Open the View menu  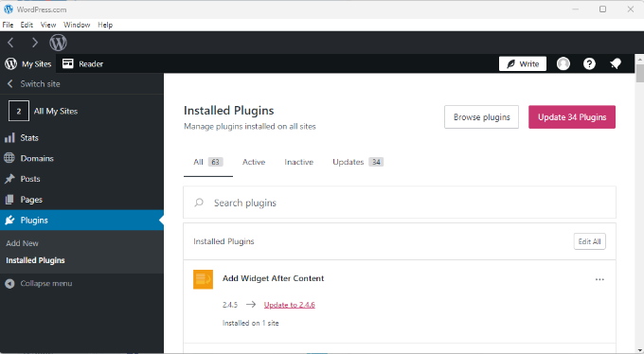point(48,25)
